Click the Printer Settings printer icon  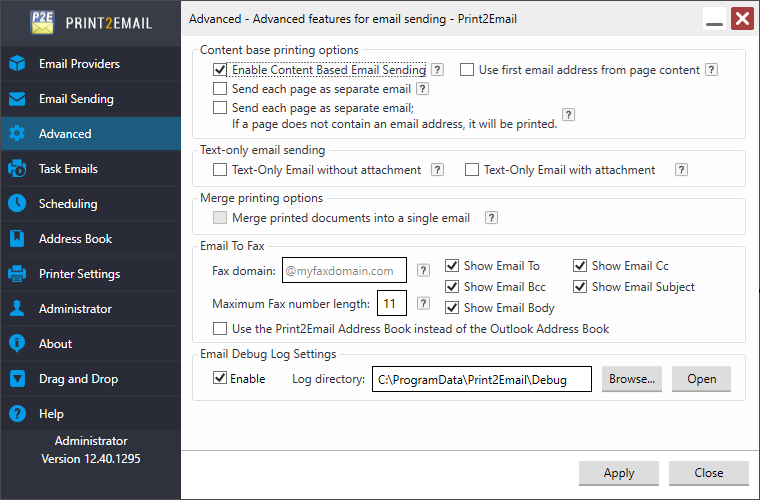pyautogui.click(x=17, y=274)
